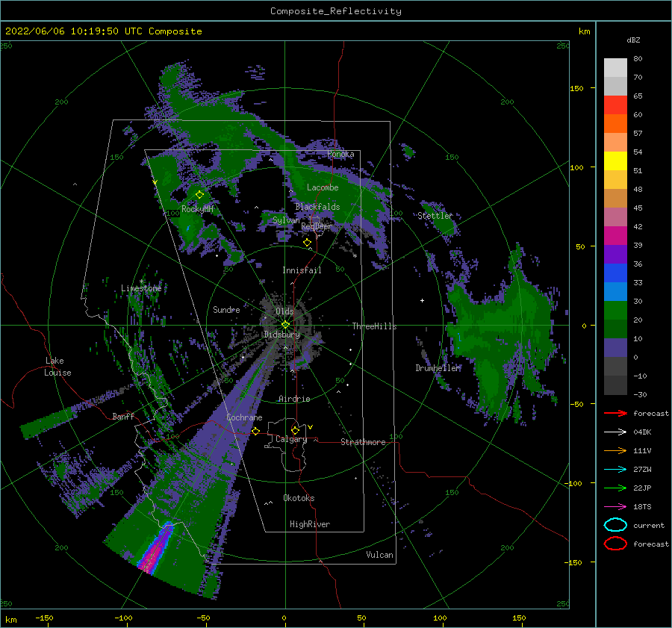Select the 65 dBZ red color swatch
Screen dimensions: 672x628
(x=615, y=105)
